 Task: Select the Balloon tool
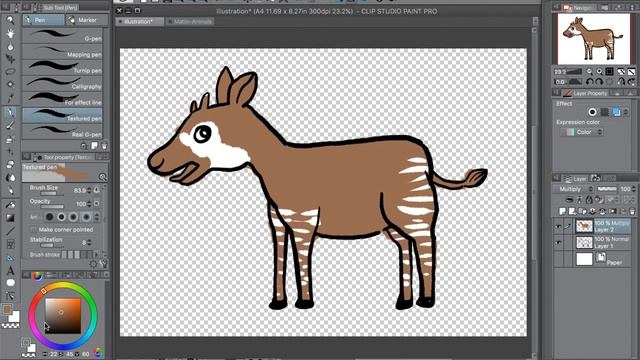tap(11, 283)
